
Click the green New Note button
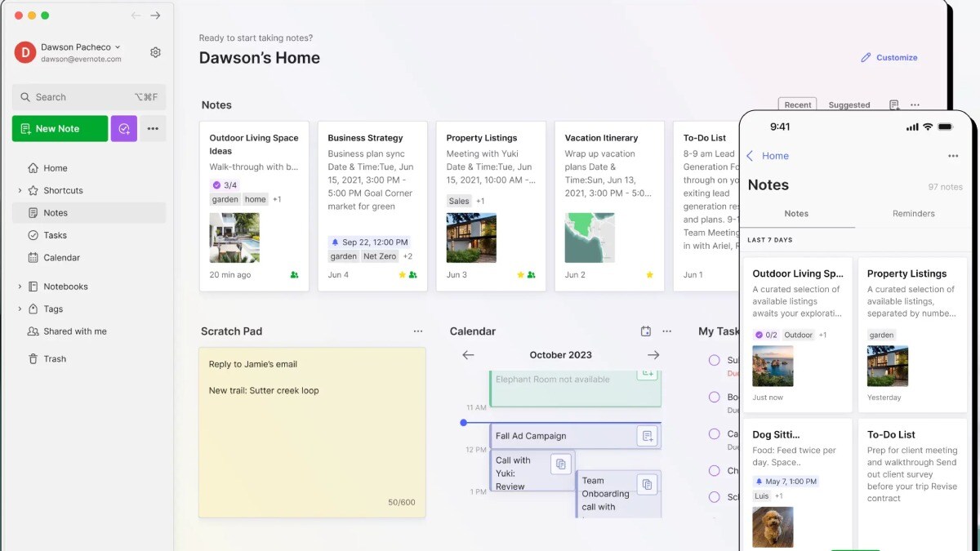click(x=60, y=129)
